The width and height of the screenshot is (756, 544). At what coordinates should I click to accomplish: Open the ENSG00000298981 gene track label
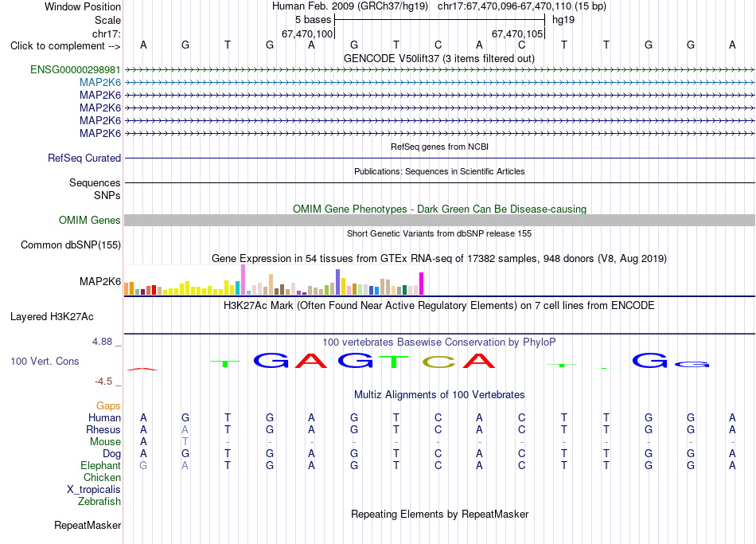pyautogui.click(x=76, y=69)
